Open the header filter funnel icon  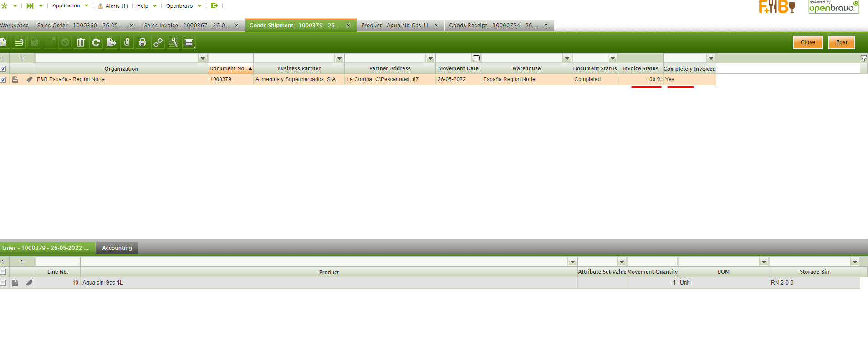pos(863,58)
